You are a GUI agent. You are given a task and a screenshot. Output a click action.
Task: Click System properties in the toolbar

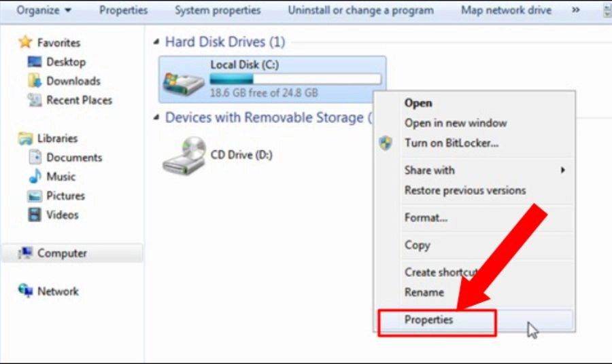(218, 10)
